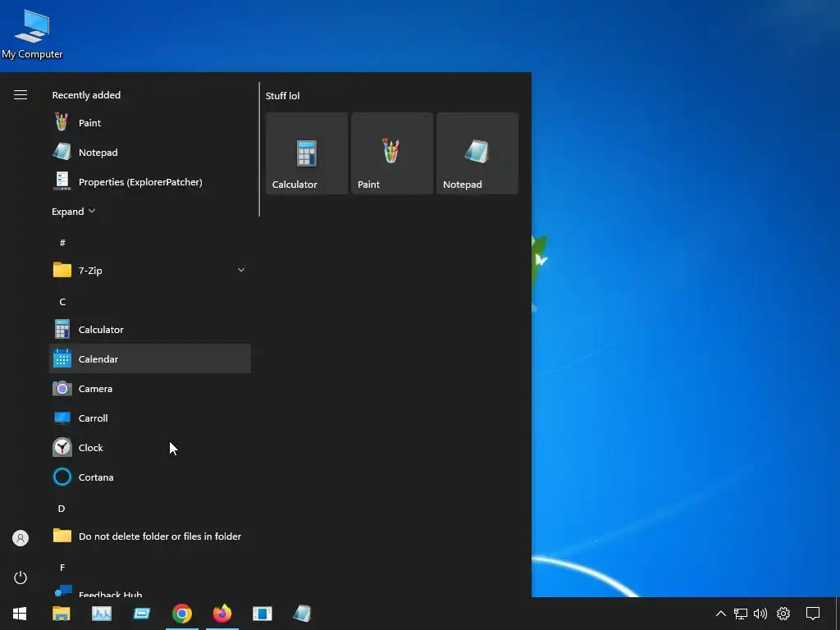840x630 pixels.
Task: Open the hamburger menu in Start
Action: pos(21,95)
